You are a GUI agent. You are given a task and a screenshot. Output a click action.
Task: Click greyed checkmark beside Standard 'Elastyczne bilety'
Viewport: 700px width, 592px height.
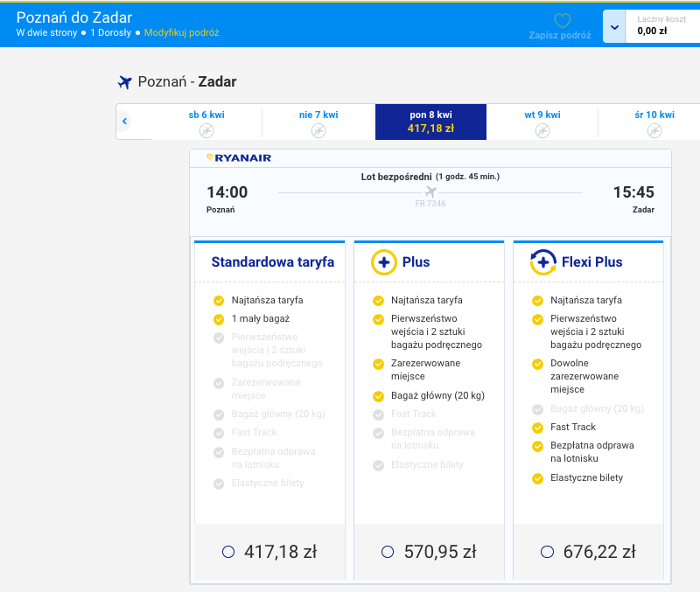pos(219,484)
